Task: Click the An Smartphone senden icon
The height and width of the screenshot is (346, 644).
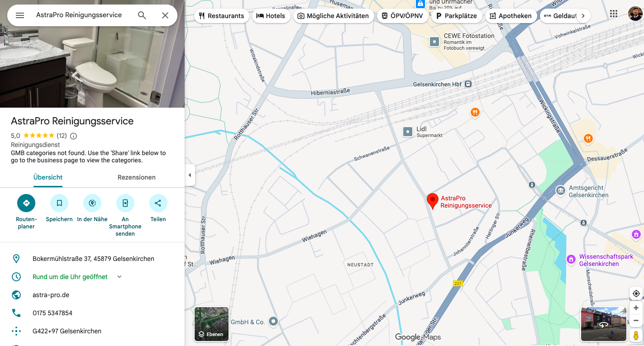Action: click(125, 203)
